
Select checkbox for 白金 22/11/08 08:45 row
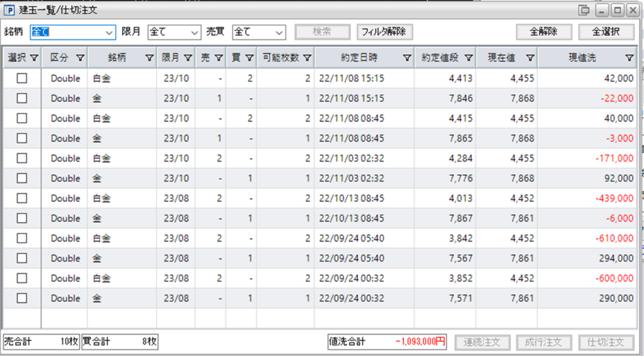point(22,118)
